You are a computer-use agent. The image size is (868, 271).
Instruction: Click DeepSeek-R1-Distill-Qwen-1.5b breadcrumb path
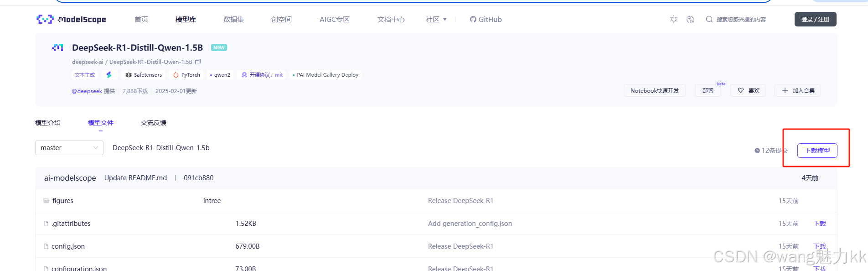pos(161,148)
